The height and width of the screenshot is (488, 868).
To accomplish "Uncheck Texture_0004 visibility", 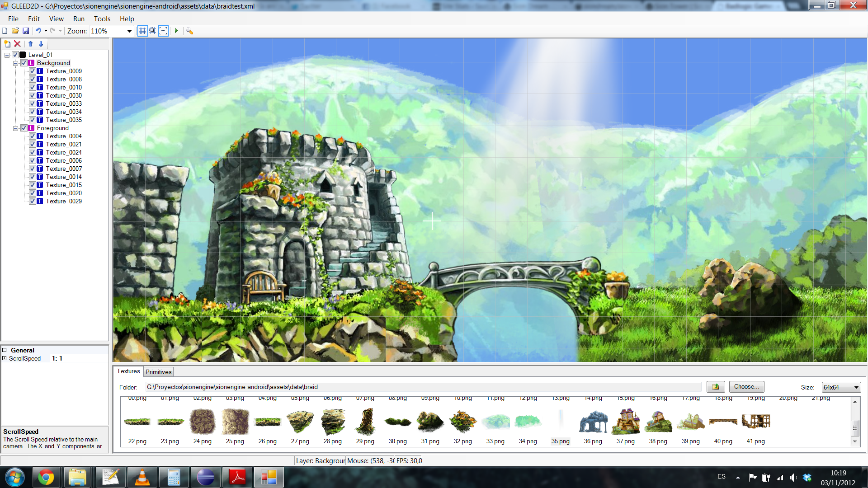I will (x=33, y=136).
